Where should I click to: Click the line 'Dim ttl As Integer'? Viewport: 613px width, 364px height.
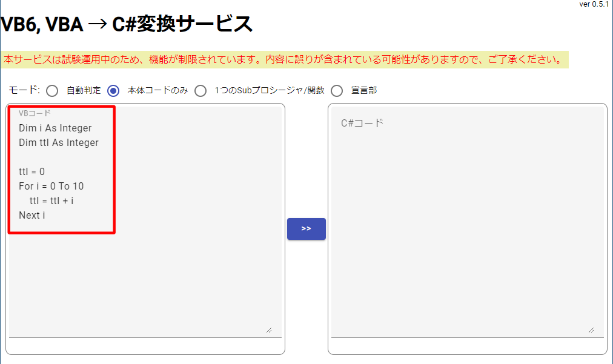[x=59, y=143]
